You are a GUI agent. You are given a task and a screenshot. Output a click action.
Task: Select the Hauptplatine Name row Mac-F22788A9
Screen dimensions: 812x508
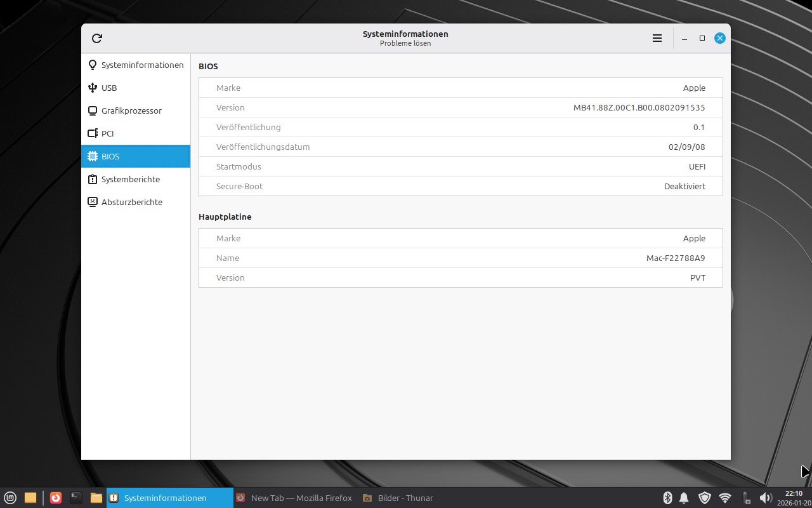(x=461, y=258)
